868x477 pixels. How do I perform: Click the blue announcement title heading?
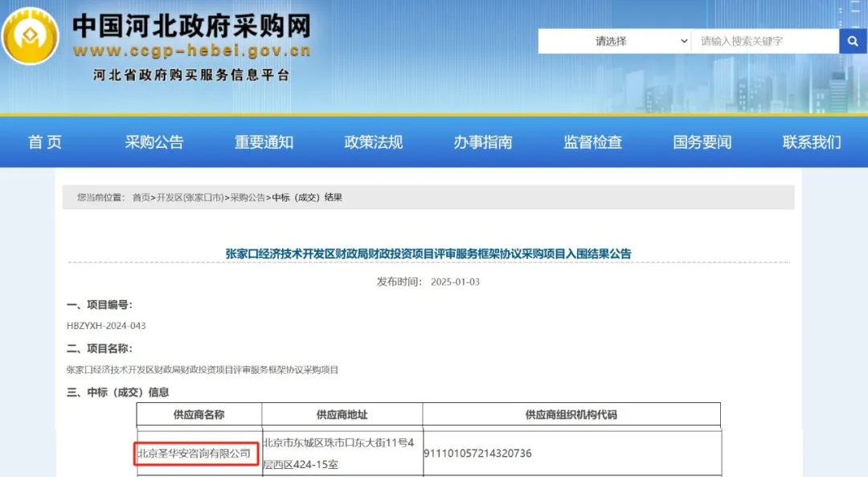point(428,253)
